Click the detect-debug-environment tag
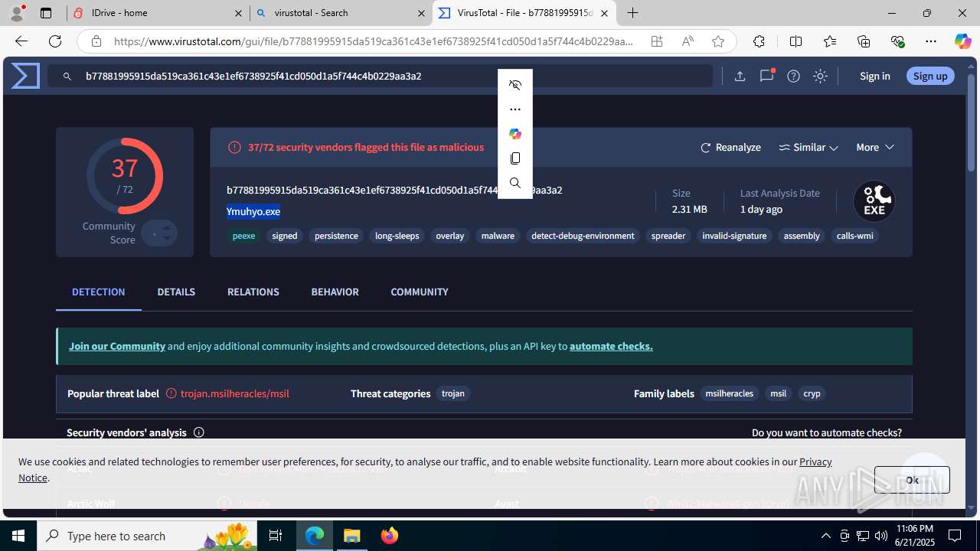 (583, 236)
